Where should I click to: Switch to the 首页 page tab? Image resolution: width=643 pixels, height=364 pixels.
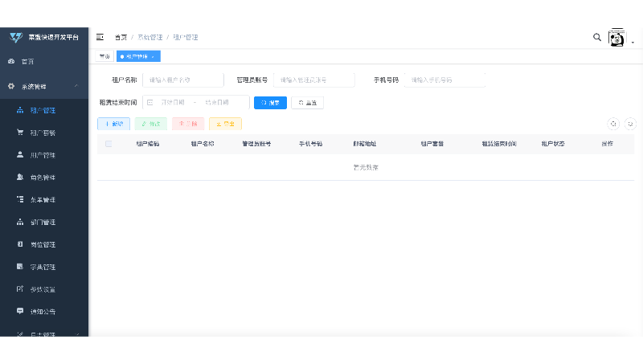point(104,56)
